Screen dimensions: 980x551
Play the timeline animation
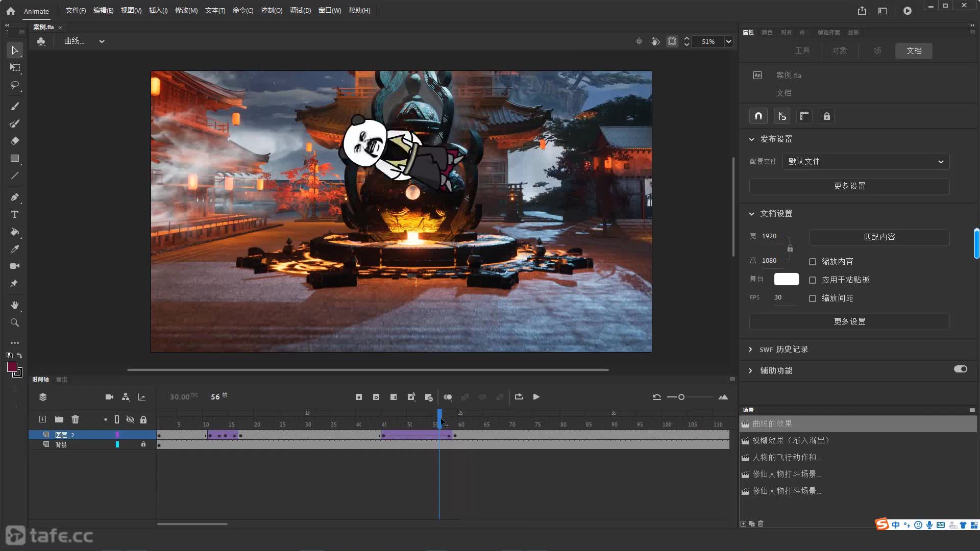pos(536,397)
